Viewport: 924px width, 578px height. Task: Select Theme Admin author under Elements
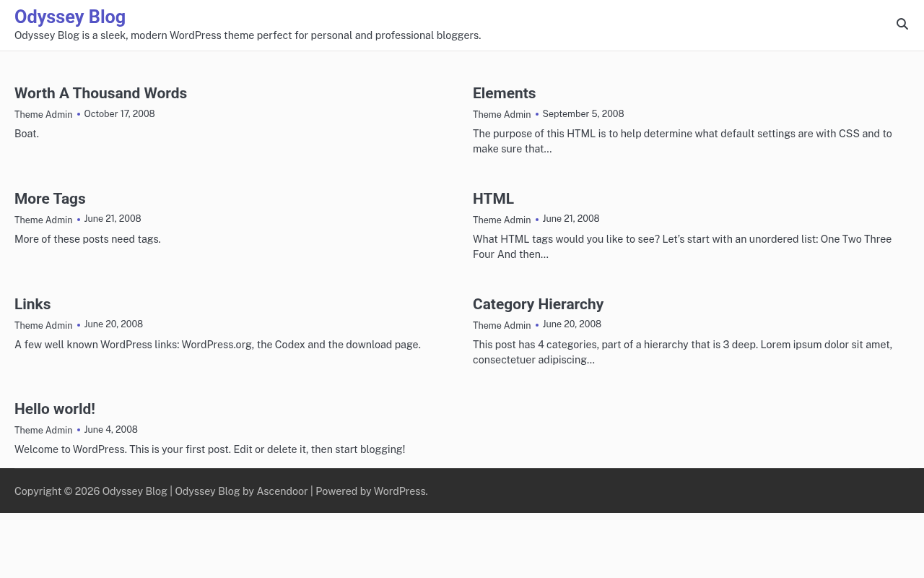(502, 114)
